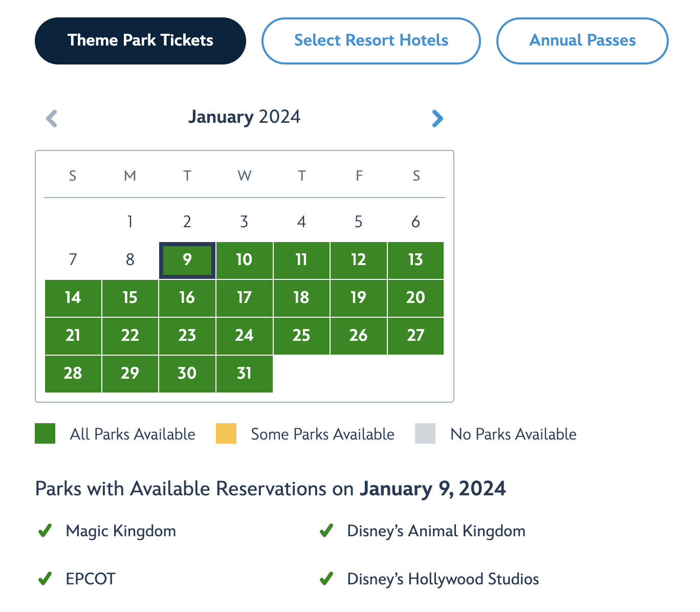The image size is (700, 612).
Task: Click unavailable date January 5
Action: click(x=359, y=222)
